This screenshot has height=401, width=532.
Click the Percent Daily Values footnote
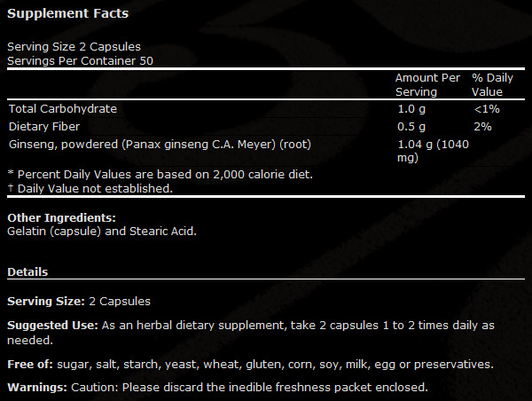160,174
